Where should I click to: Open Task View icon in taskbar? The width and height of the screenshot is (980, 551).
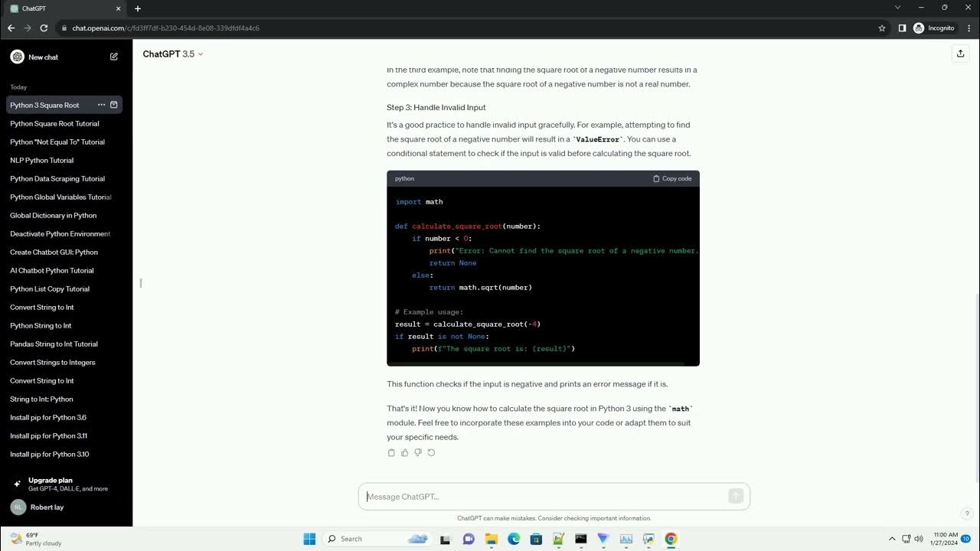(446, 539)
